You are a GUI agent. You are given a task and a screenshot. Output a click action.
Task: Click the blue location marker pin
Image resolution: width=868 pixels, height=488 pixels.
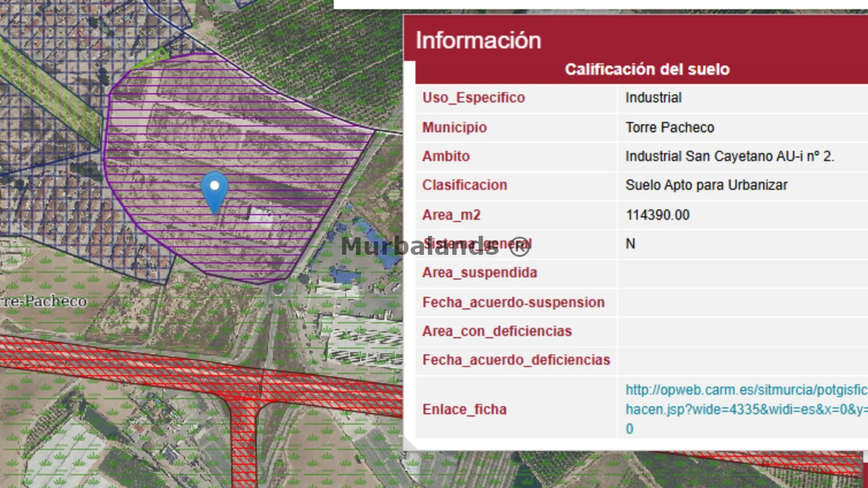[x=214, y=190]
